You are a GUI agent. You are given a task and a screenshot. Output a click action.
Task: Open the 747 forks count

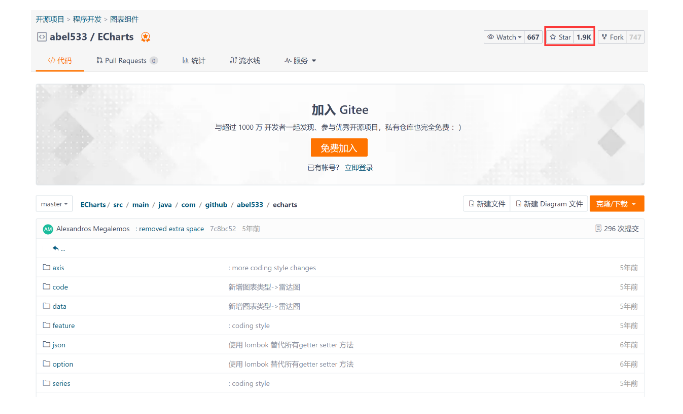coord(635,37)
